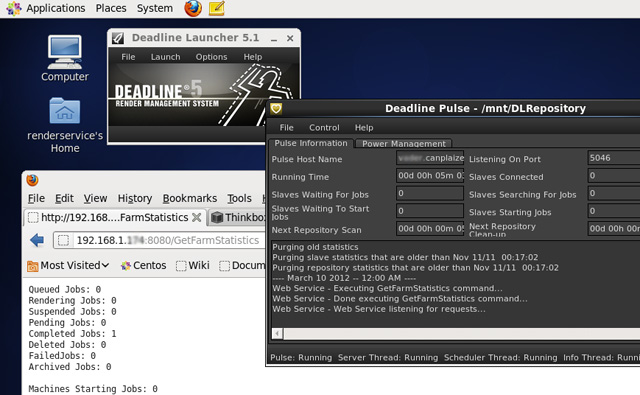Viewport: 640px width, 395px height.
Task: Click the Firefox URL address field
Action: pos(159,240)
